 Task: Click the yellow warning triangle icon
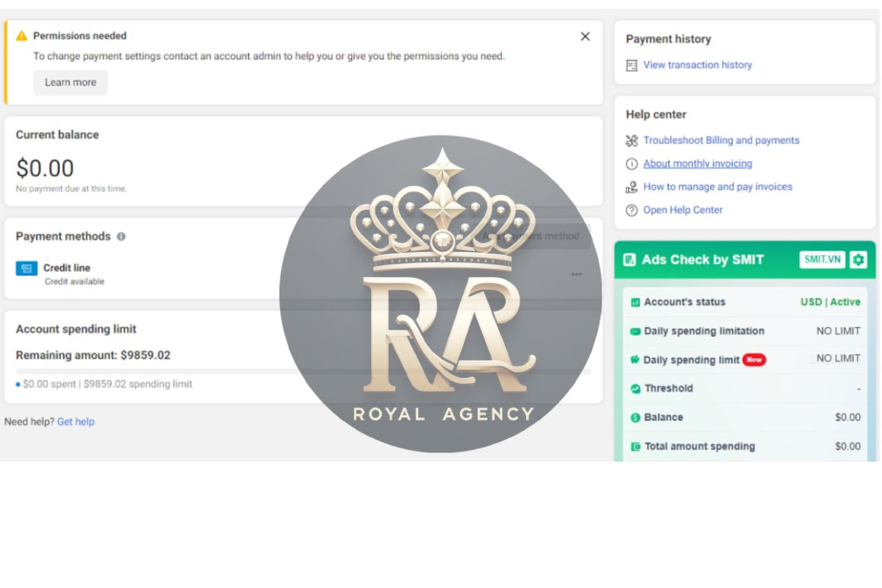click(x=21, y=36)
